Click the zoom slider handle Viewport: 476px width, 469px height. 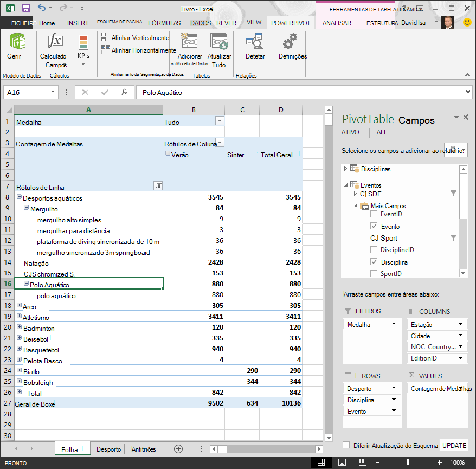click(408, 462)
